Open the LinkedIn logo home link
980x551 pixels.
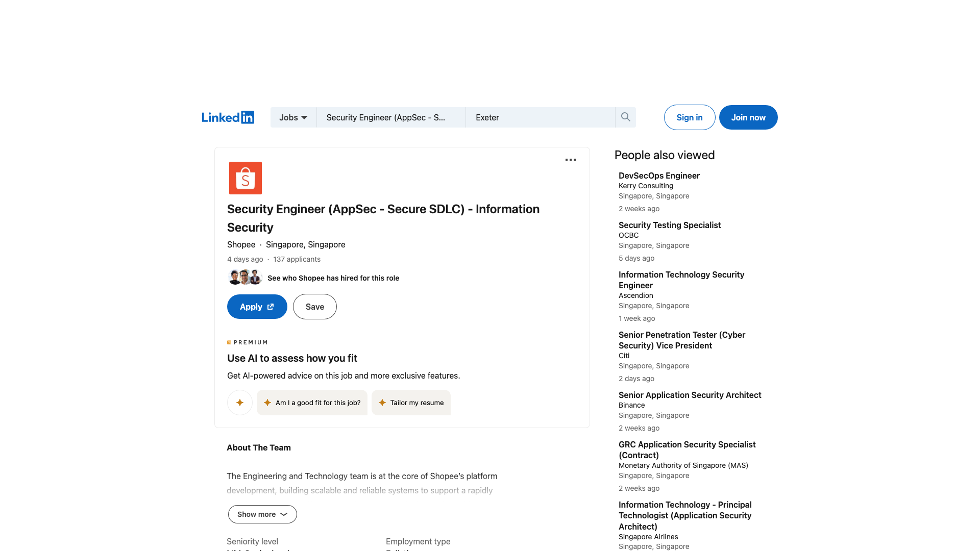click(x=228, y=117)
